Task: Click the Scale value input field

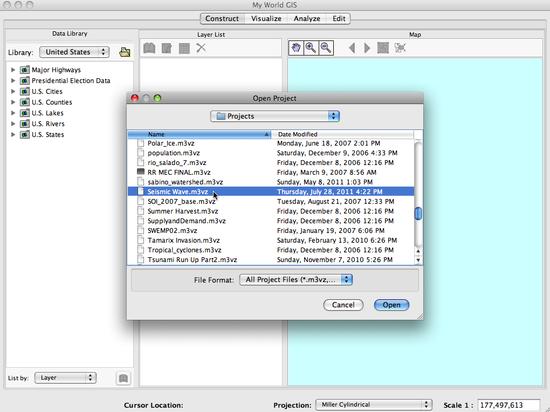Action: coord(509,405)
